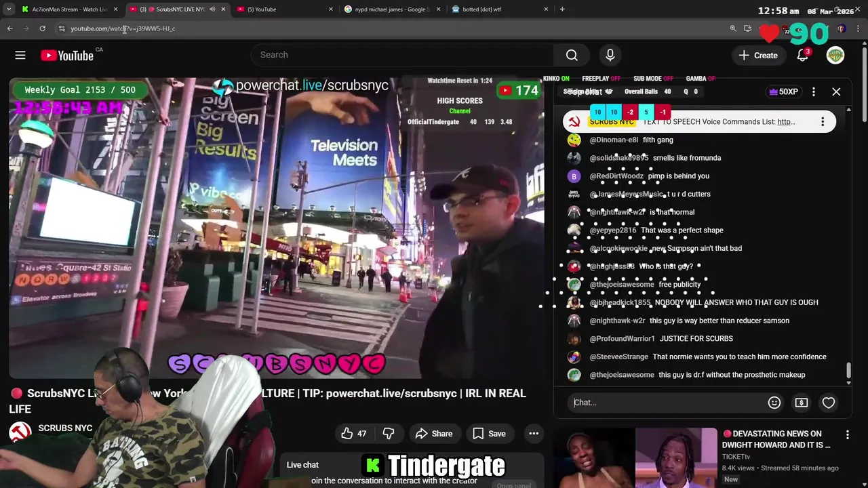Viewport: 868px width, 488px height.
Task: Open the Create menu
Action: 758,55
